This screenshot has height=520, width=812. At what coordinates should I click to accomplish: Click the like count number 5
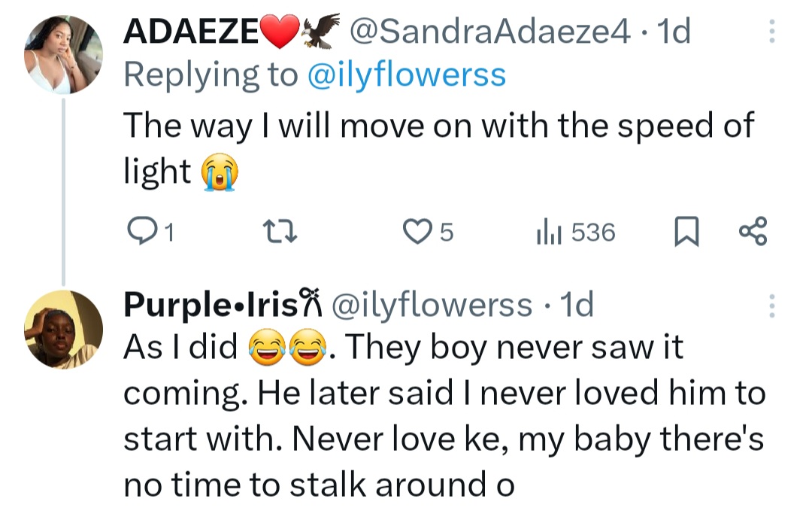coord(446,233)
